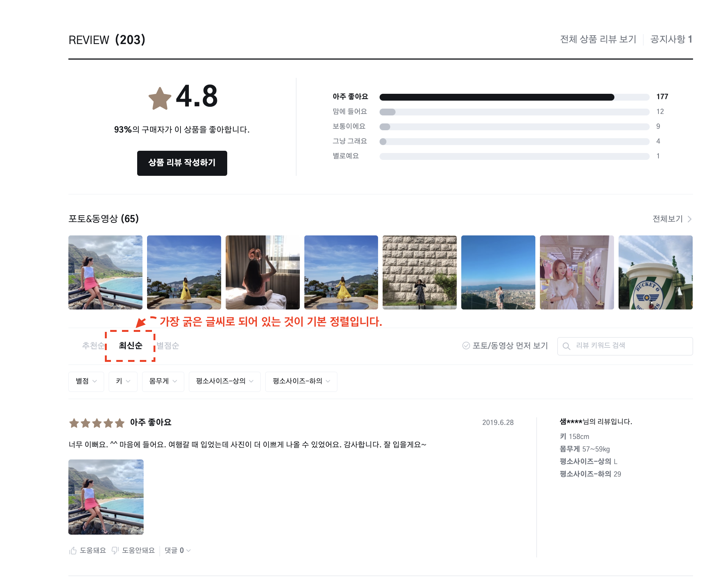Image resolution: width=728 pixels, height=584 pixels.
Task: Mark the review as 도움돼요
Action: pyautogui.click(x=87, y=551)
